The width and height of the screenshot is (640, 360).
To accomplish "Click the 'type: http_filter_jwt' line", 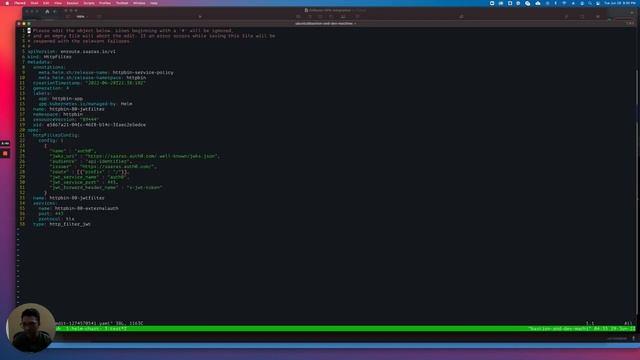I will pos(62,224).
